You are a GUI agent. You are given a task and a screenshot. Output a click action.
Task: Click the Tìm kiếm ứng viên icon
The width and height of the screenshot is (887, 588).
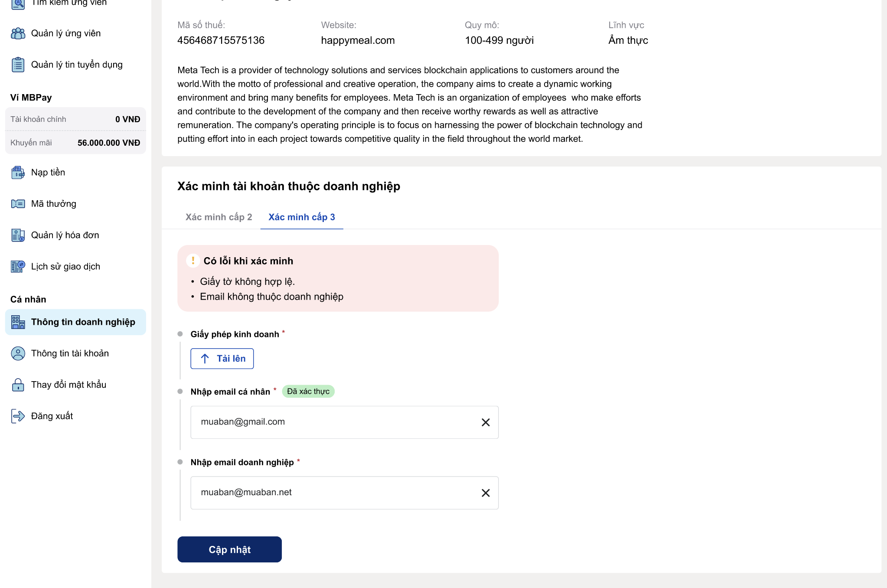(x=18, y=4)
